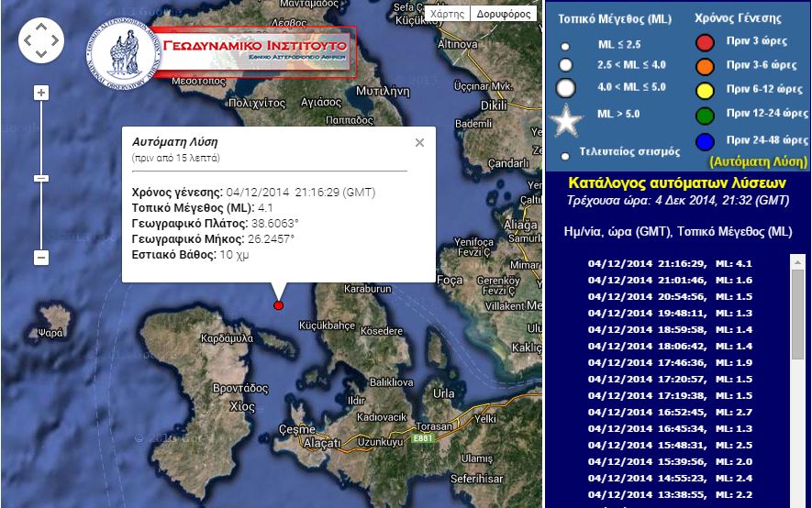
Task: Click the Foça label on the map
Action: (450, 281)
